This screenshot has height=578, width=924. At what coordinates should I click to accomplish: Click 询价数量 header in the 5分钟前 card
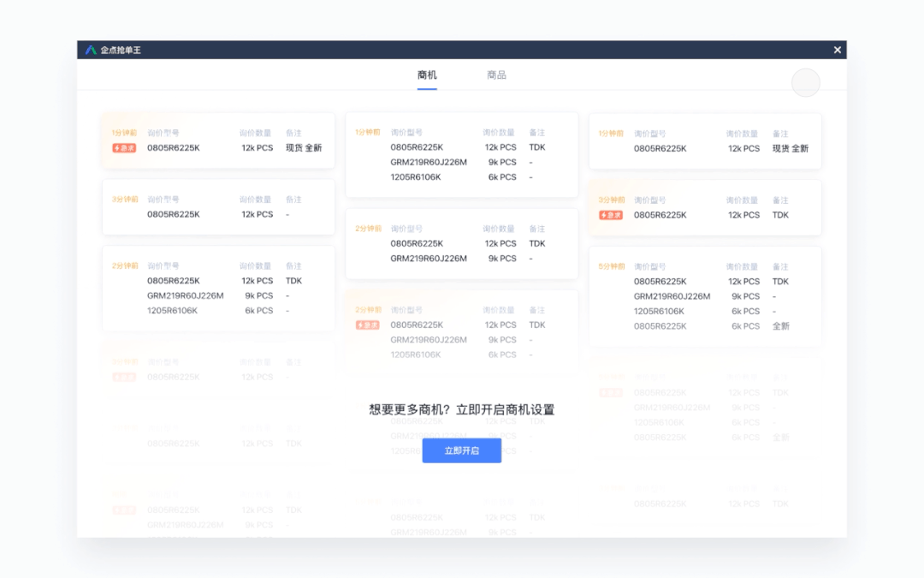(x=741, y=266)
